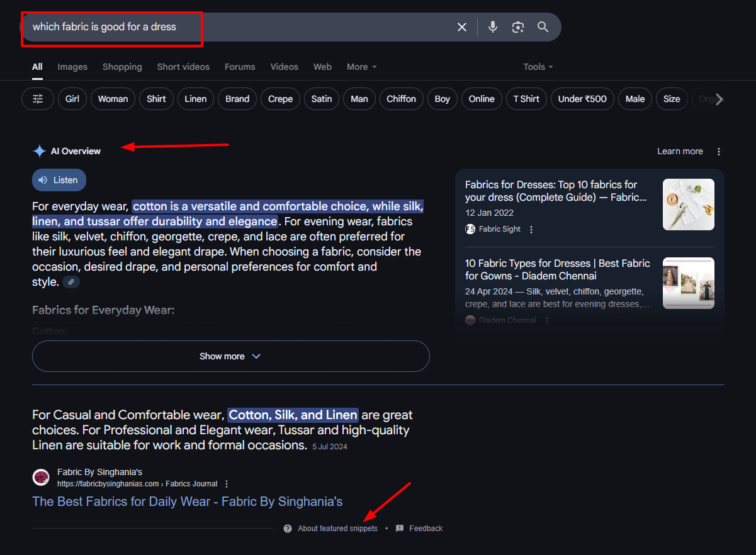Apply the Under ₹500 filter chip
The image size is (756, 555).
click(x=582, y=99)
